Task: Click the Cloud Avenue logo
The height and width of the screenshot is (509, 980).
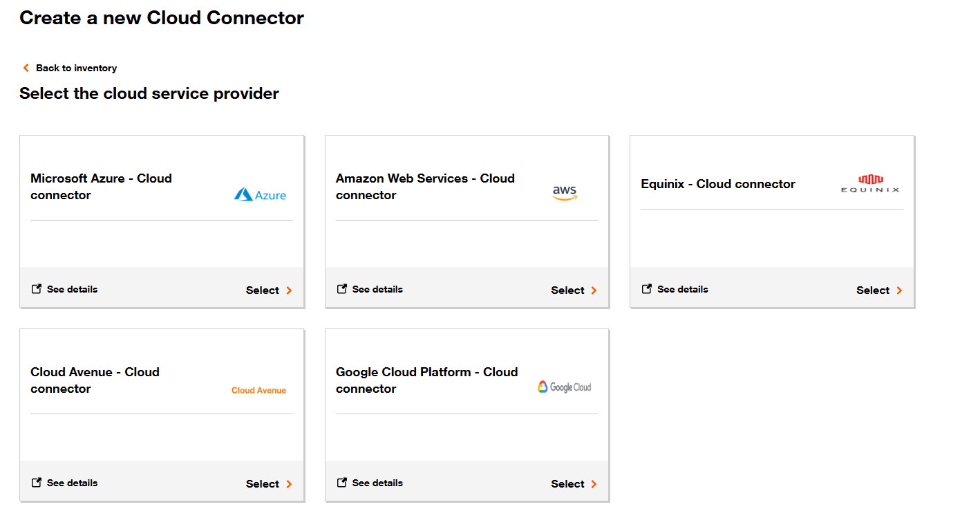Action: 258,391
